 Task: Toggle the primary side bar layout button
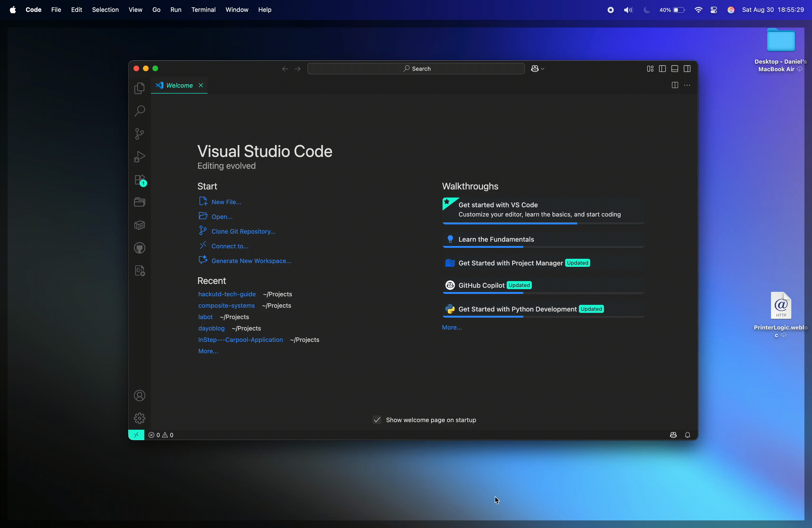pos(662,69)
